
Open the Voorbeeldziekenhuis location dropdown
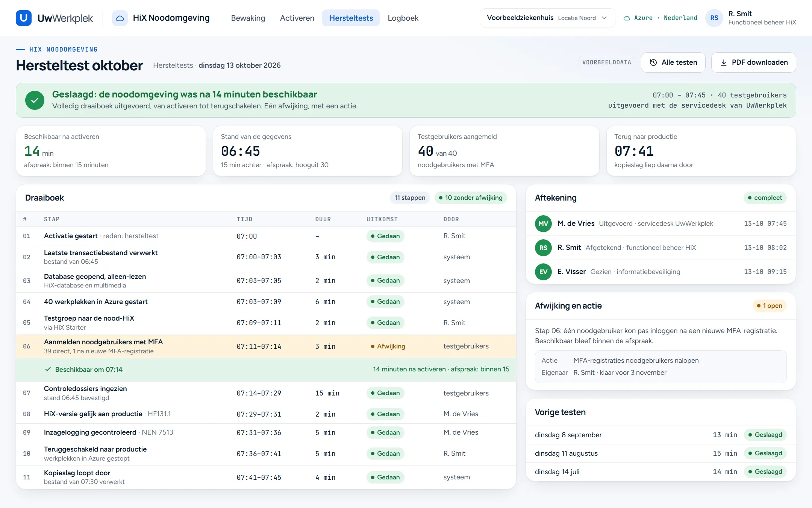547,18
